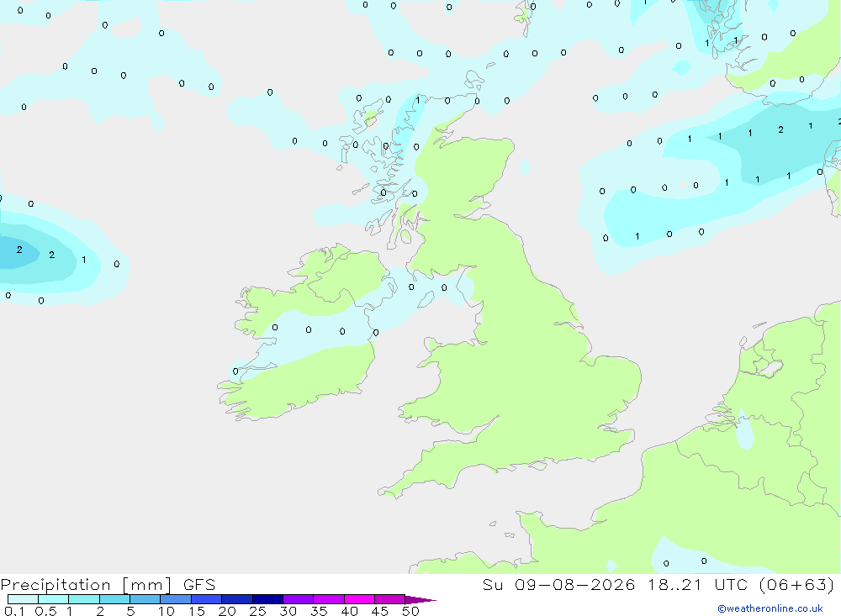Pick the legend swatch between 35 and 40
Image resolution: width=841 pixels, height=616 pixels.
(329, 599)
